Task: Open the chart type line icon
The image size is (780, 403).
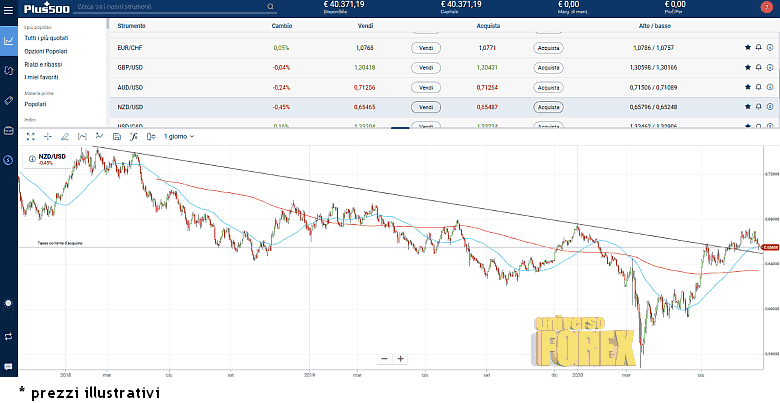Action: [x=99, y=136]
